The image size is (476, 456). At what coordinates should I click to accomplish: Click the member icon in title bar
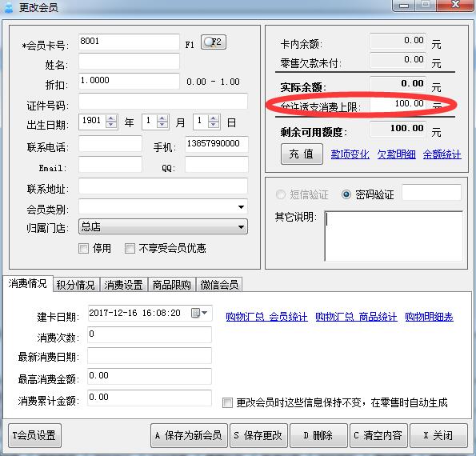9,7
